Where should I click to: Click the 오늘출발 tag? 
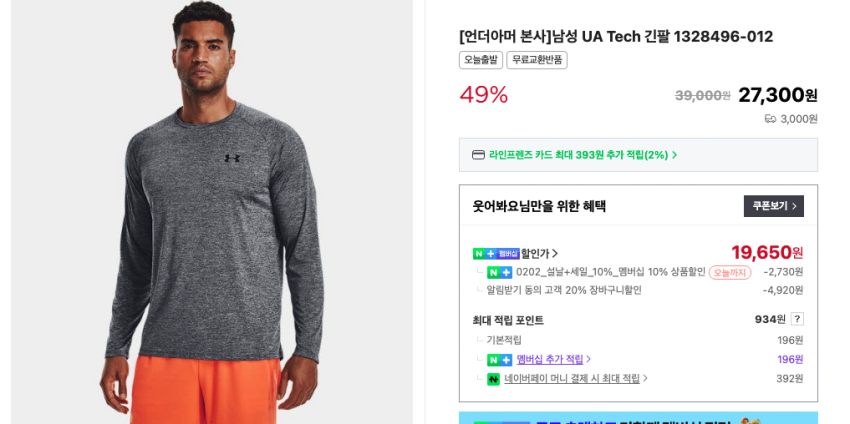pos(480,60)
